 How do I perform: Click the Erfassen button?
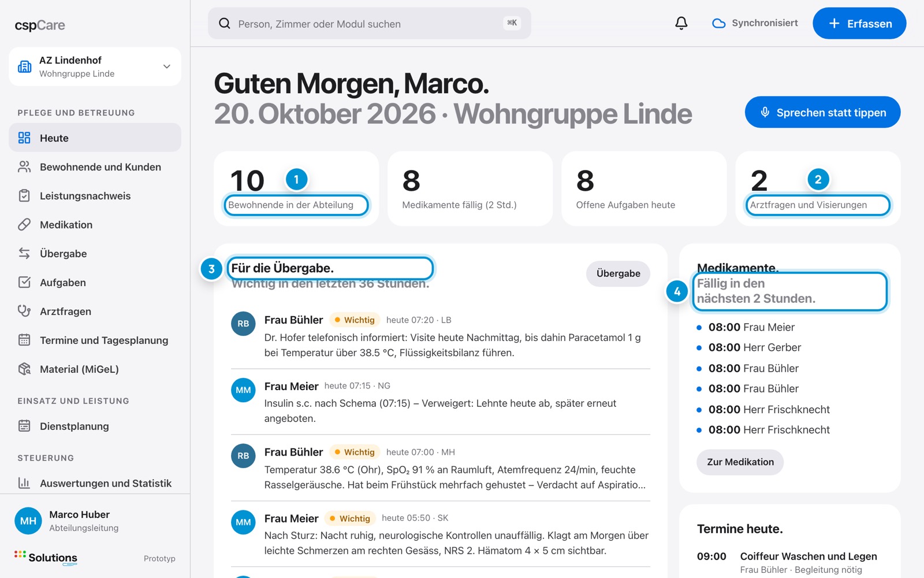tap(859, 23)
